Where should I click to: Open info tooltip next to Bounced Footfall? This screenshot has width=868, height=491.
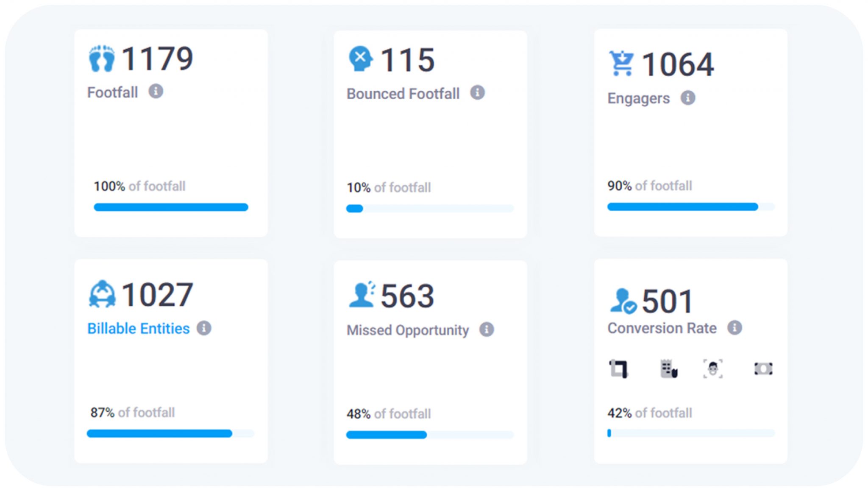[x=477, y=92]
